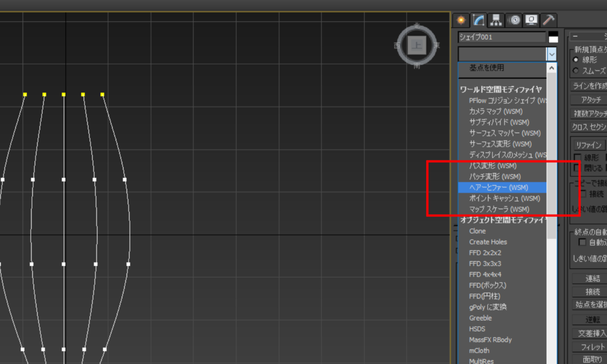Choose ディスプレイスのメッシュ (WSM) modifier

coord(503,155)
